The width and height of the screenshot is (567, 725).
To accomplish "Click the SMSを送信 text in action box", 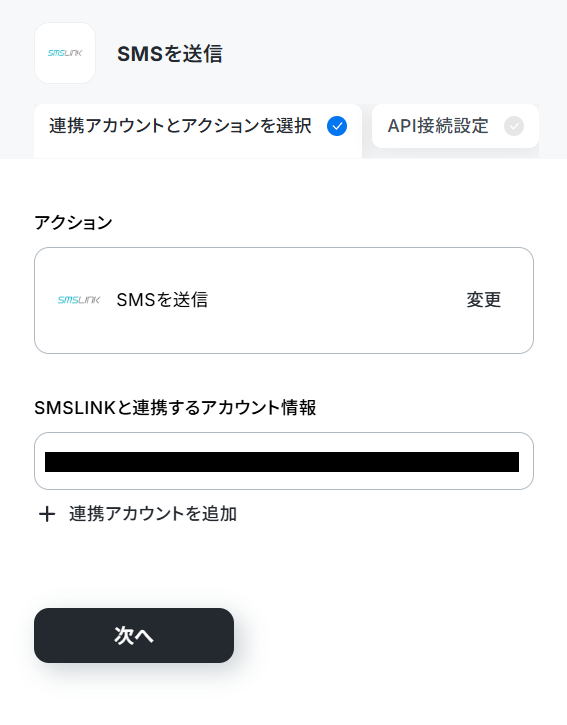I will pyautogui.click(x=162, y=300).
